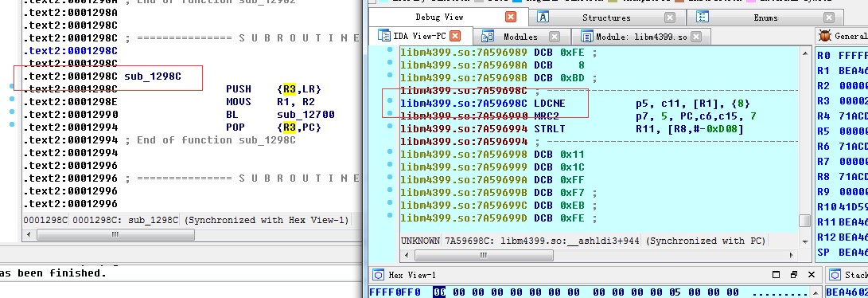Click the status text 7A59698C: libm4399.so:__ashldi3+944
Screen dimensions: 868x298
pos(543,241)
